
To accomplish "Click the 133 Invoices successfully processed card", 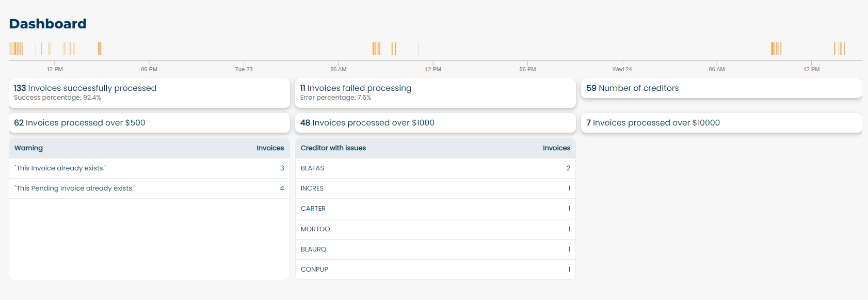I will (x=149, y=93).
